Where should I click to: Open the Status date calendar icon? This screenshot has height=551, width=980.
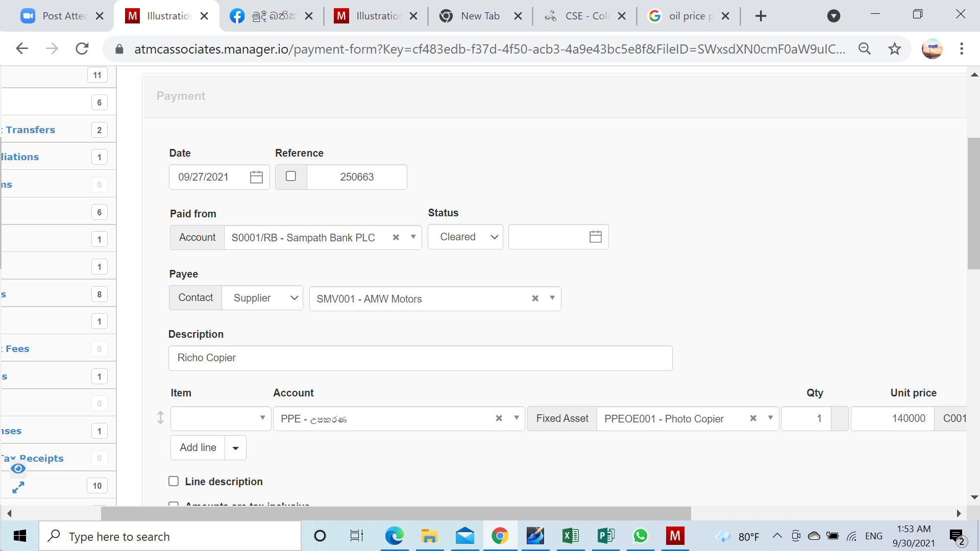coord(595,237)
